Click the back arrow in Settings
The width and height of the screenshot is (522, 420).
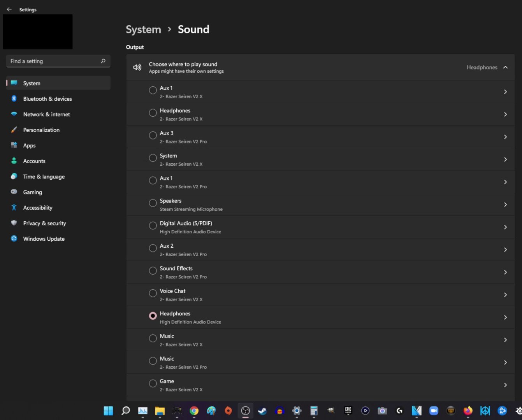click(x=9, y=9)
